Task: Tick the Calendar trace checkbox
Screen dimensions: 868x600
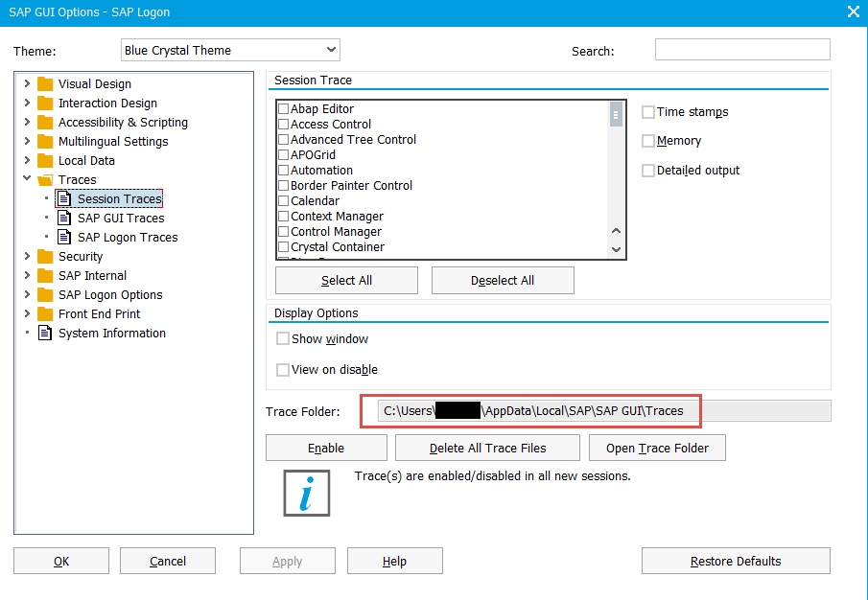Action: coord(284,201)
